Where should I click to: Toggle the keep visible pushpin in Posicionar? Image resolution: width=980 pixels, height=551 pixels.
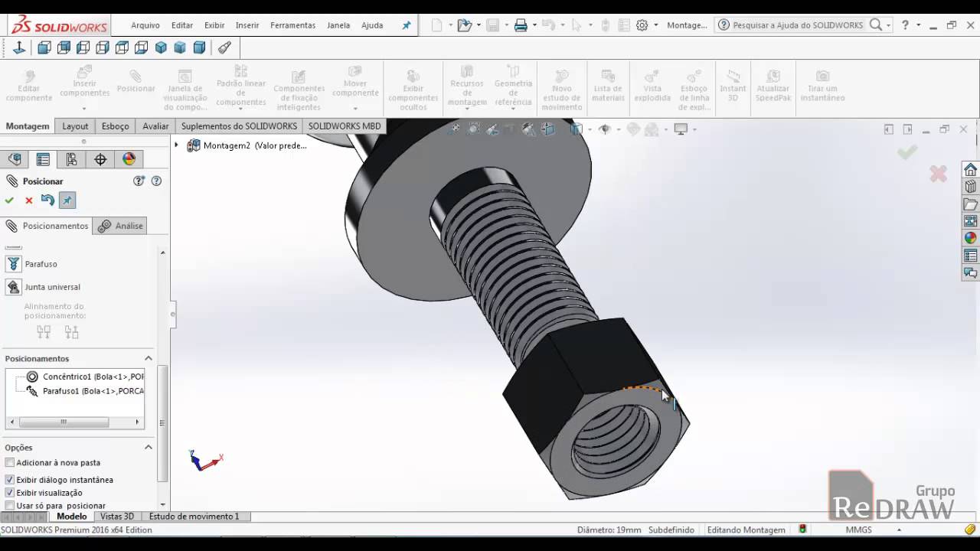67,201
